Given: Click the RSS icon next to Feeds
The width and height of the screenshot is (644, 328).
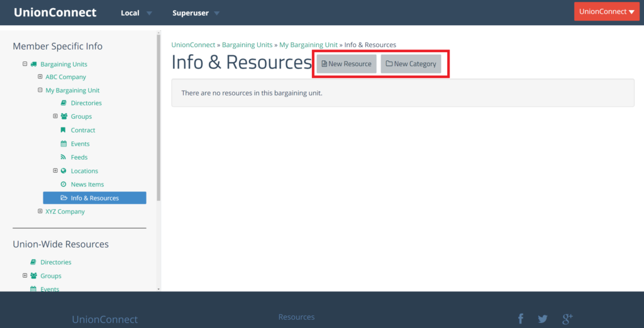Looking at the screenshot, I should click(64, 157).
